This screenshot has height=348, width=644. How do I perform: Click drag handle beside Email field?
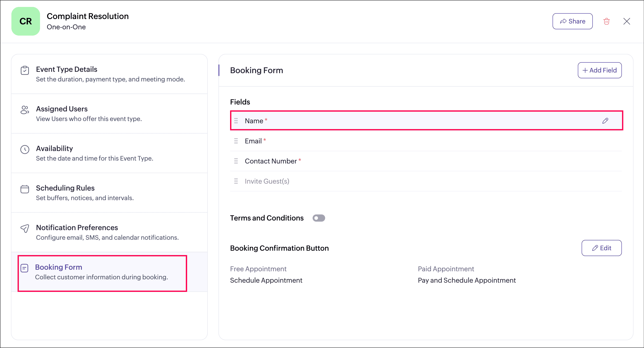pos(236,141)
